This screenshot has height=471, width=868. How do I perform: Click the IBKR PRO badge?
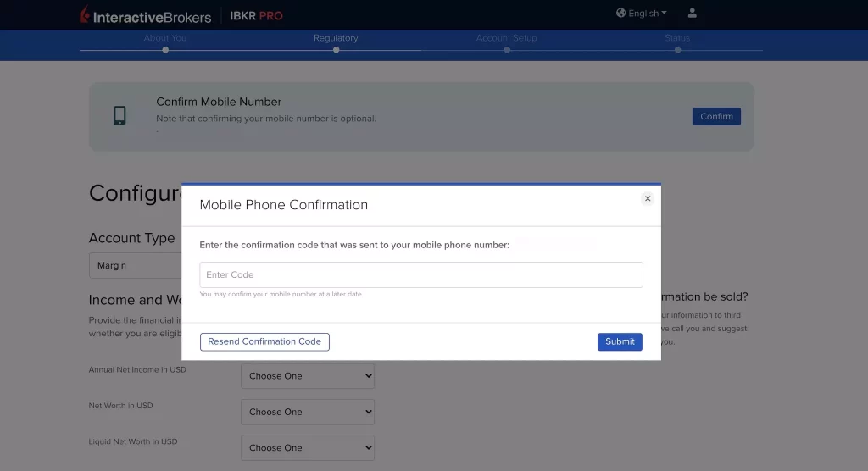[x=256, y=15]
